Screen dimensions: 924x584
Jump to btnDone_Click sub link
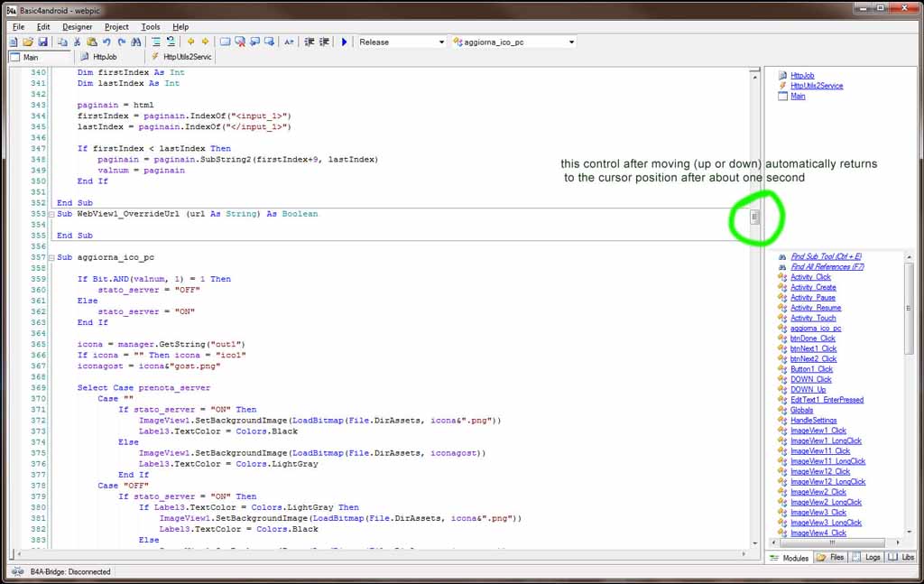(813, 338)
